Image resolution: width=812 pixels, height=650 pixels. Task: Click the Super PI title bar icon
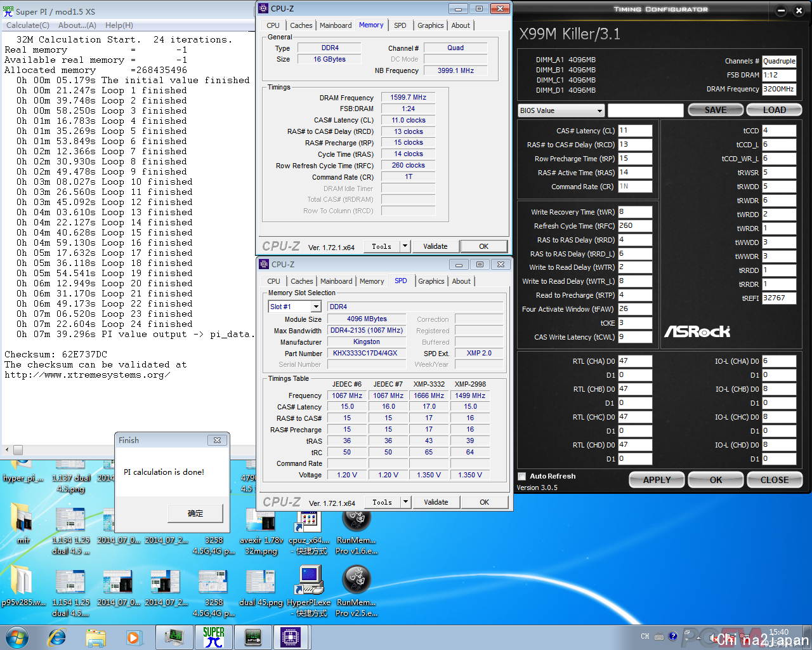pyautogui.click(x=8, y=11)
